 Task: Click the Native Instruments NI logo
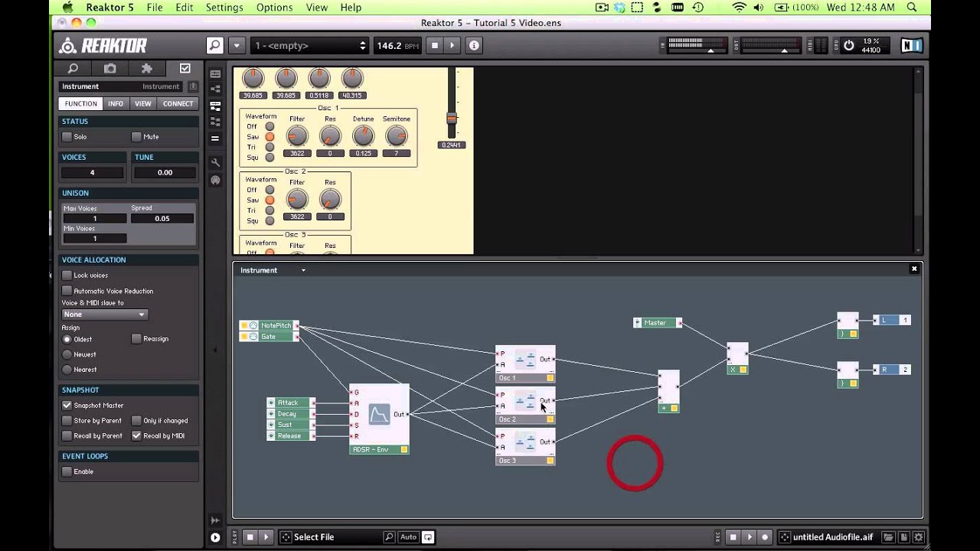click(x=911, y=45)
